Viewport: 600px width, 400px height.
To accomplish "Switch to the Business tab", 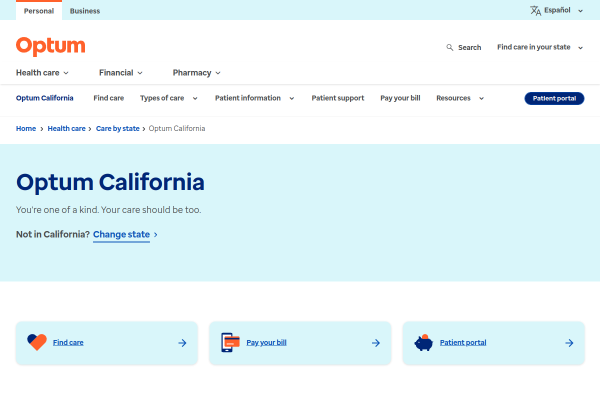I will click(x=85, y=11).
